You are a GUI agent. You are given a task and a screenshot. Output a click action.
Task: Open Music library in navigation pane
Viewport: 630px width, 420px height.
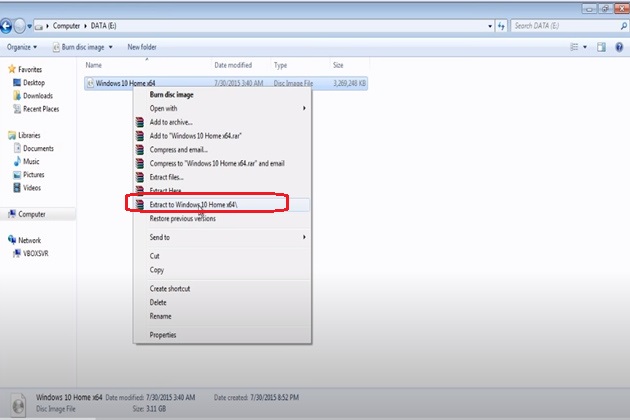31,162
